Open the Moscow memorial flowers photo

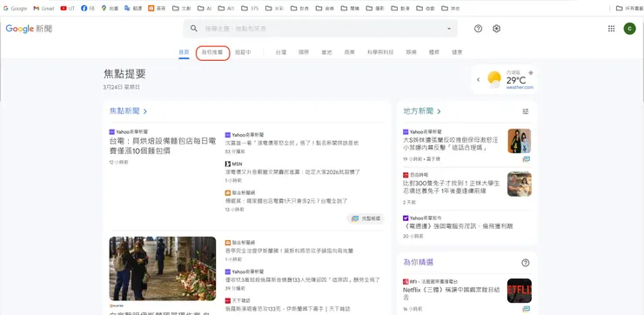[163, 269]
